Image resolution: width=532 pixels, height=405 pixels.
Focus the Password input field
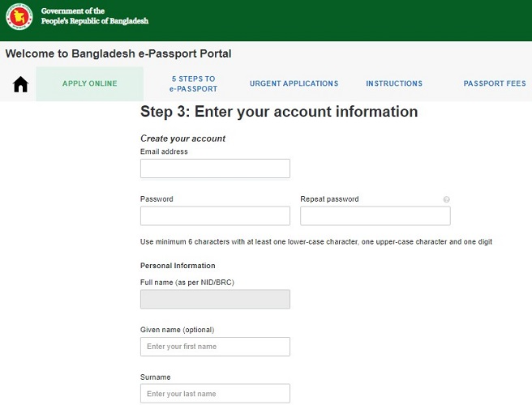coord(215,215)
